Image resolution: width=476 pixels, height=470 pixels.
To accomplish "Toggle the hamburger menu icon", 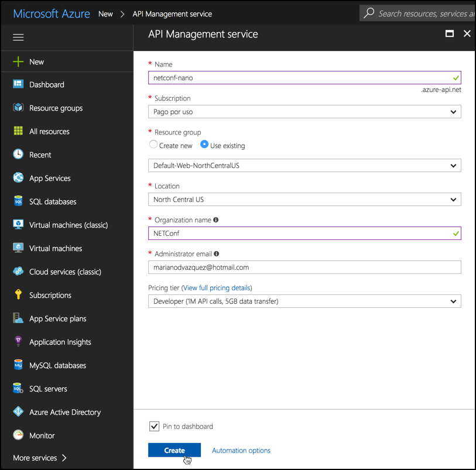I will (x=18, y=37).
